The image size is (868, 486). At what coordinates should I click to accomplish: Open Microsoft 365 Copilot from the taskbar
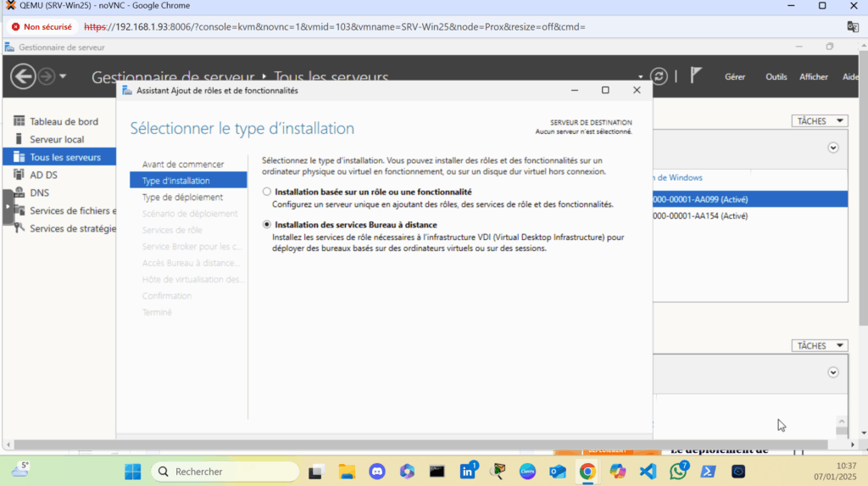(x=408, y=472)
